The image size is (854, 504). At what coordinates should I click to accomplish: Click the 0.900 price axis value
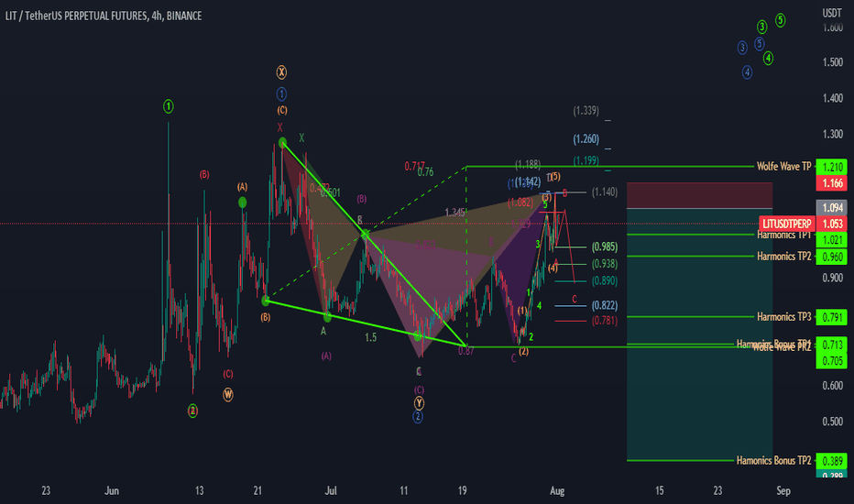click(832, 278)
